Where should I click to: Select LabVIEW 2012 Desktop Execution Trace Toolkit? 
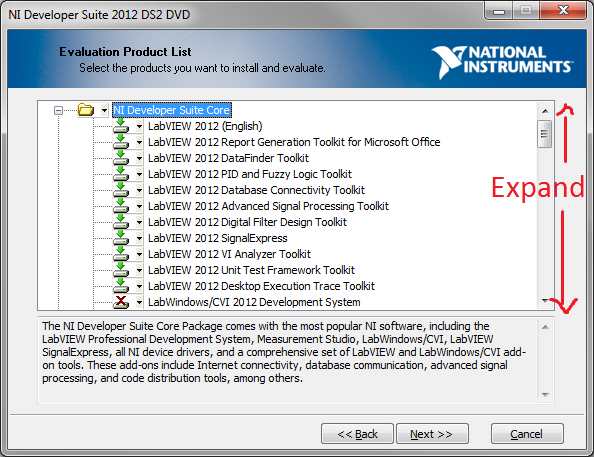261,286
